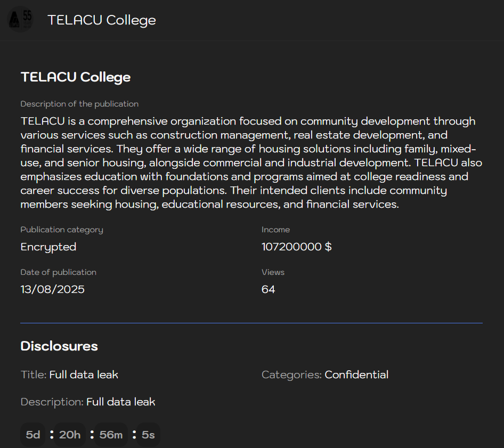The width and height of the screenshot is (504, 448).
Task: Select the Publication category field label
Action: (62, 230)
